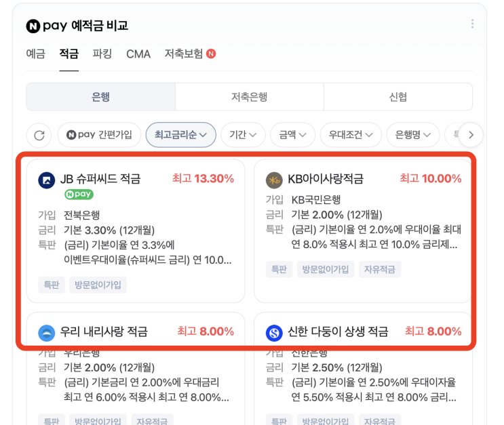Click the 우리은행 logo icon
This screenshot has width=504, height=425.
(47, 333)
